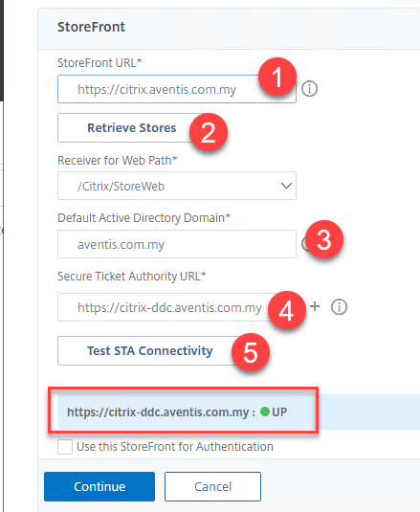This screenshot has height=512, width=420.
Task: Select the Default Active Directory Domain field
Action: [177, 244]
